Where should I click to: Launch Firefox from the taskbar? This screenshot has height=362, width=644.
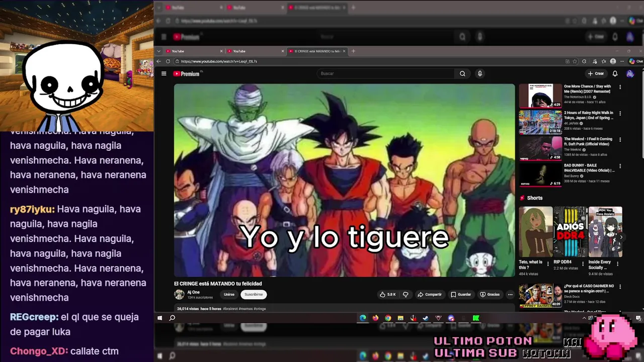click(x=375, y=318)
